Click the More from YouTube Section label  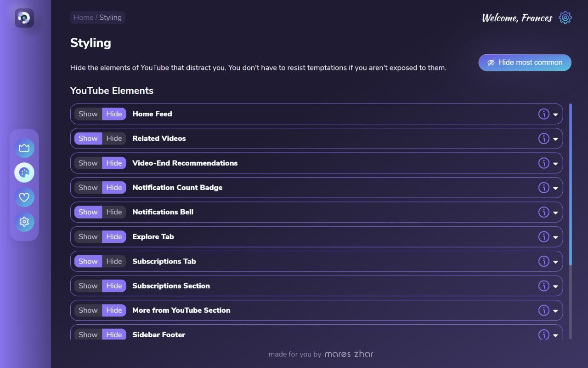(x=181, y=310)
